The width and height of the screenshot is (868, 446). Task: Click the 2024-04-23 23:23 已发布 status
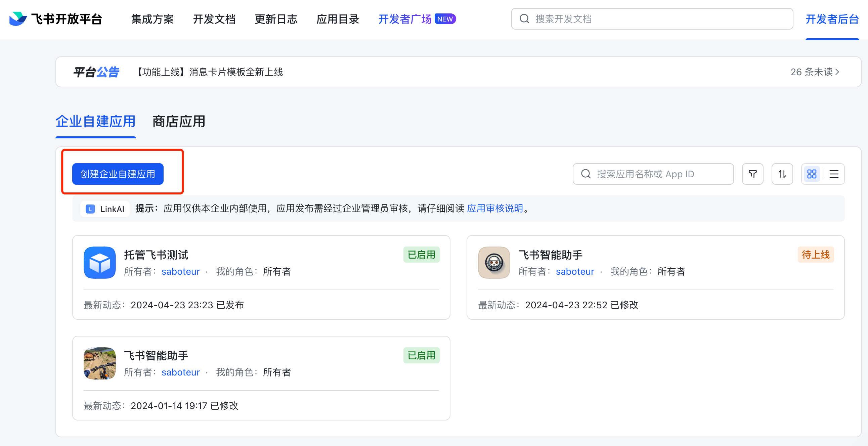(x=187, y=305)
